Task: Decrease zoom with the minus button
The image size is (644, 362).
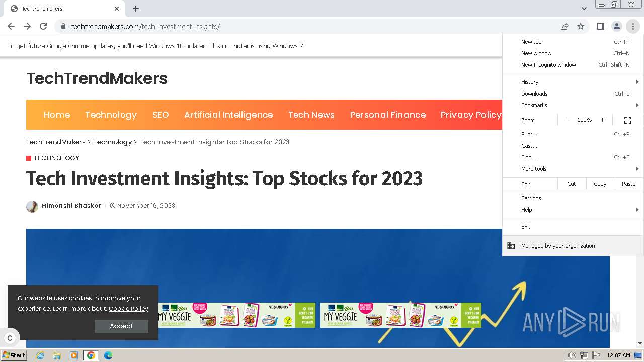Action: (567, 120)
